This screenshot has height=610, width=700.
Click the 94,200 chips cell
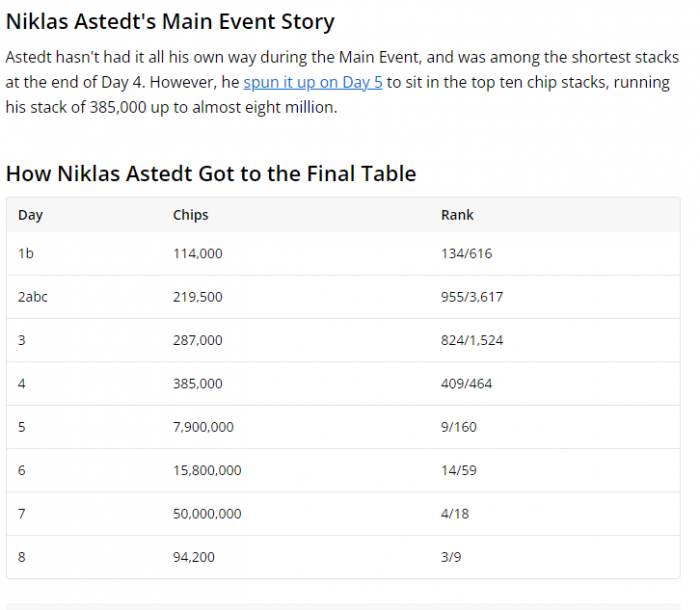194,557
